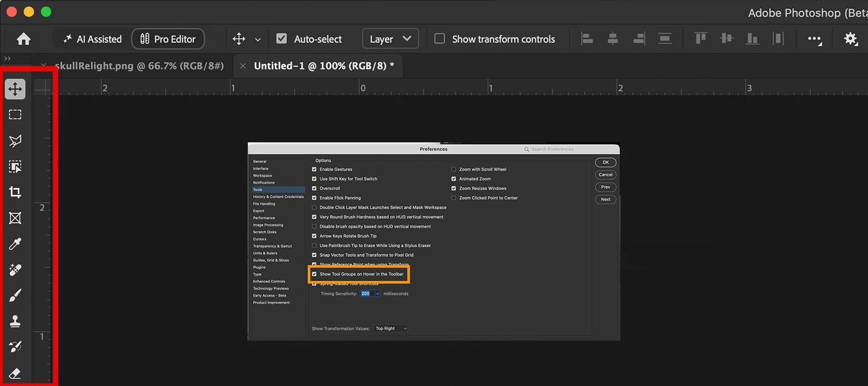868x386 pixels.
Task: Open the Timing Sensitivity dropdown arrow
Action: [377, 294]
